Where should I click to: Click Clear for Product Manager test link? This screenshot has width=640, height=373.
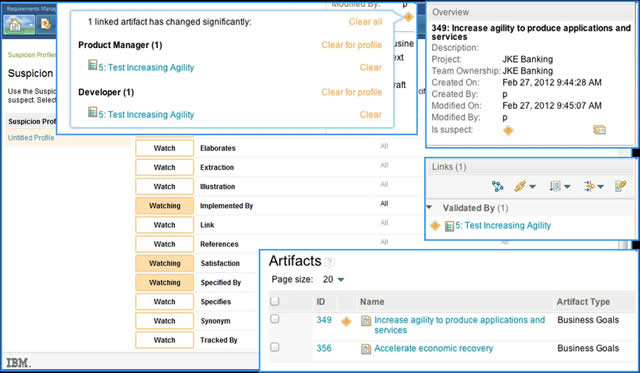(371, 67)
